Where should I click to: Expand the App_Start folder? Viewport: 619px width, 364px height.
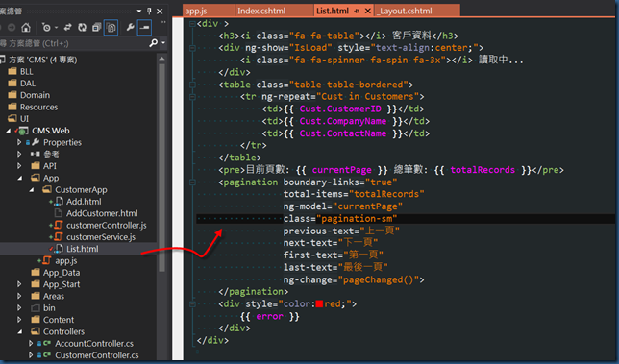coord(19,284)
